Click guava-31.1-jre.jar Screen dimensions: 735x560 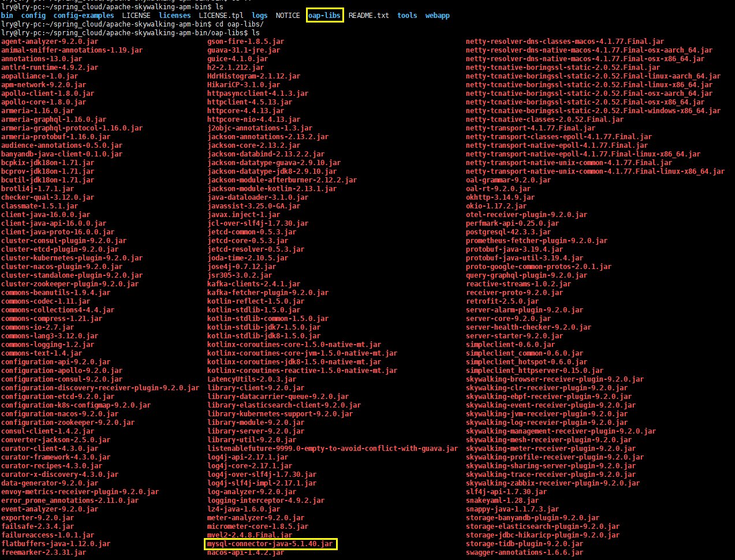[244, 50]
